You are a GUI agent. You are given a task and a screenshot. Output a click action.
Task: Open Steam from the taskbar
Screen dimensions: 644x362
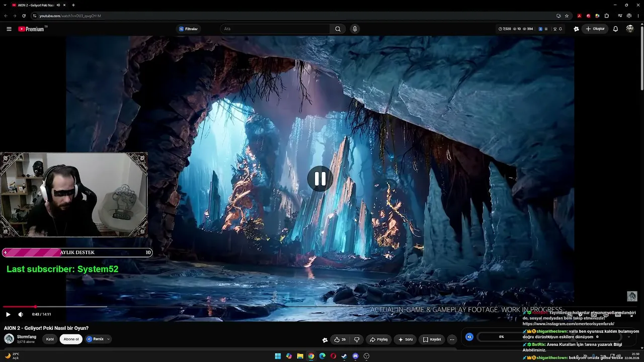tap(344, 356)
